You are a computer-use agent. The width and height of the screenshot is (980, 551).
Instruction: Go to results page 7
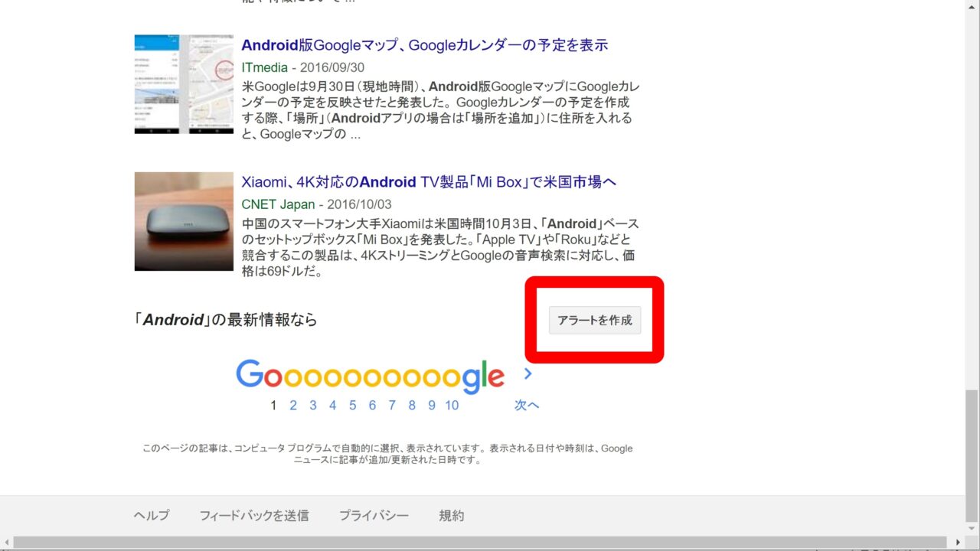pyautogui.click(x=392, y=406)
